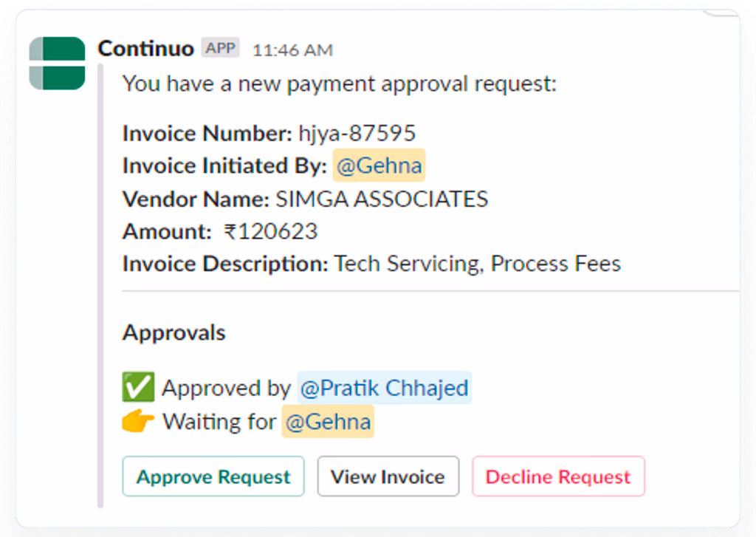Viewport: 756px width, 537px height.
Task: Click @Gehna mention after Waiting for
Action: coord(328,422)
